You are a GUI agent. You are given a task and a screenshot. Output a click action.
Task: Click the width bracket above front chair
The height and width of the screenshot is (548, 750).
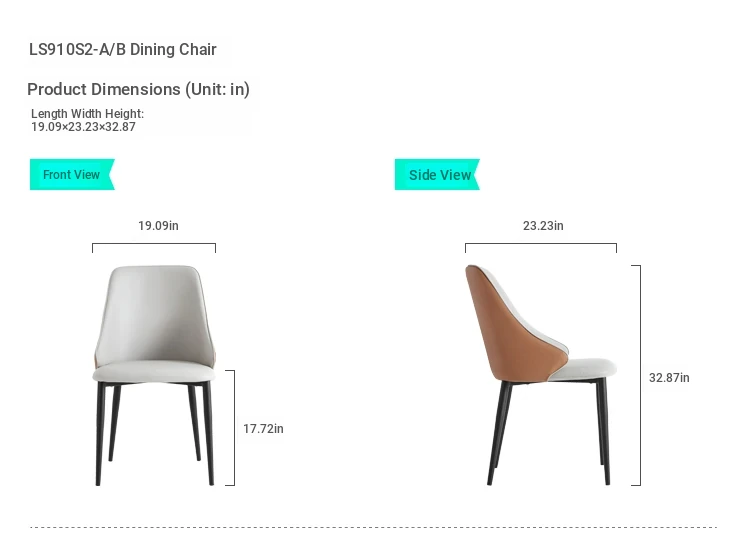click(x=154, y=248)
